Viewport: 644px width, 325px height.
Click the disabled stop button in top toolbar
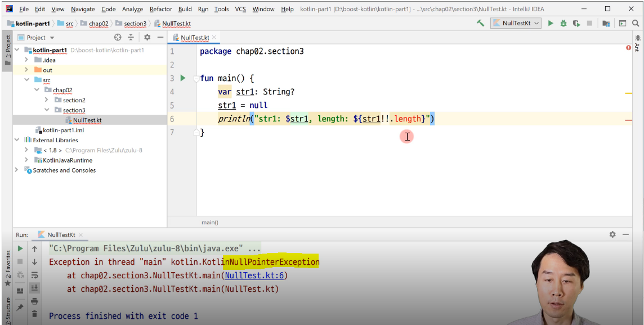589,24
